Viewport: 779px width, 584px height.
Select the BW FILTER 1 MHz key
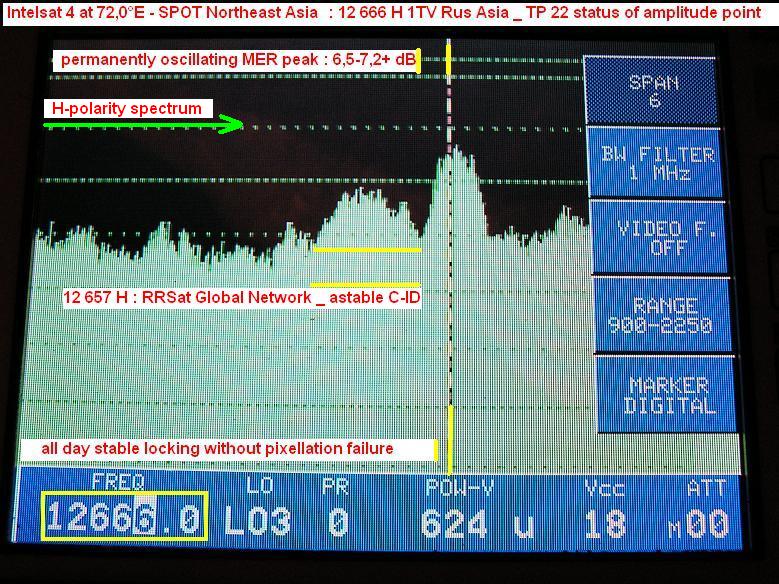[658, 162]
